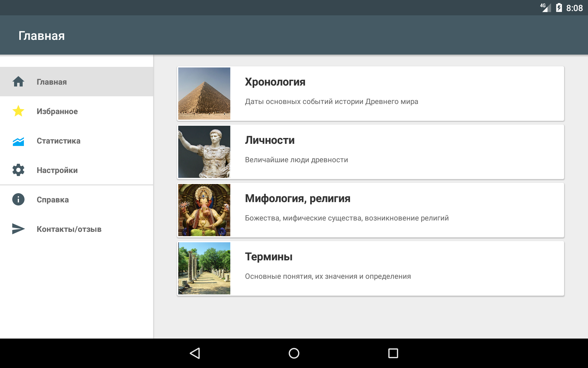Viewport: 588px width, 368px height.
Task: Click the pyramid thumbnail image
Action: click(x=204, y=94)
